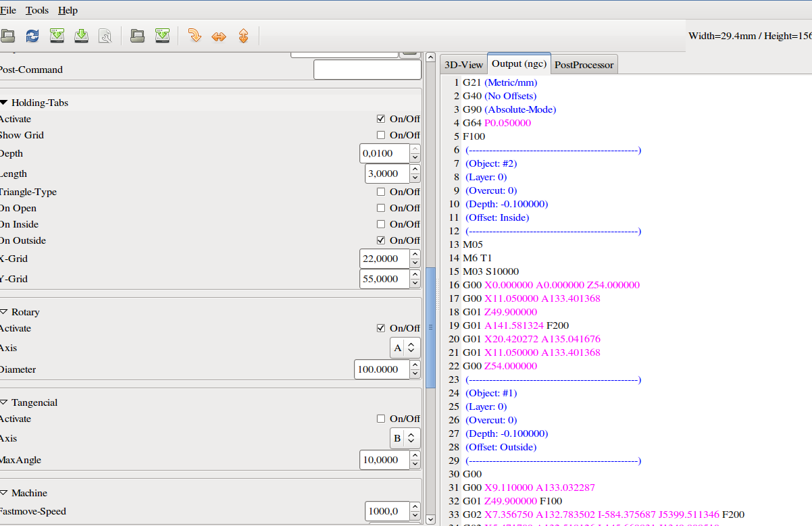Collapse the Rotary section
Image resolution: width=812 pixels, height=526 pixels.
click(x=4, y=312)
